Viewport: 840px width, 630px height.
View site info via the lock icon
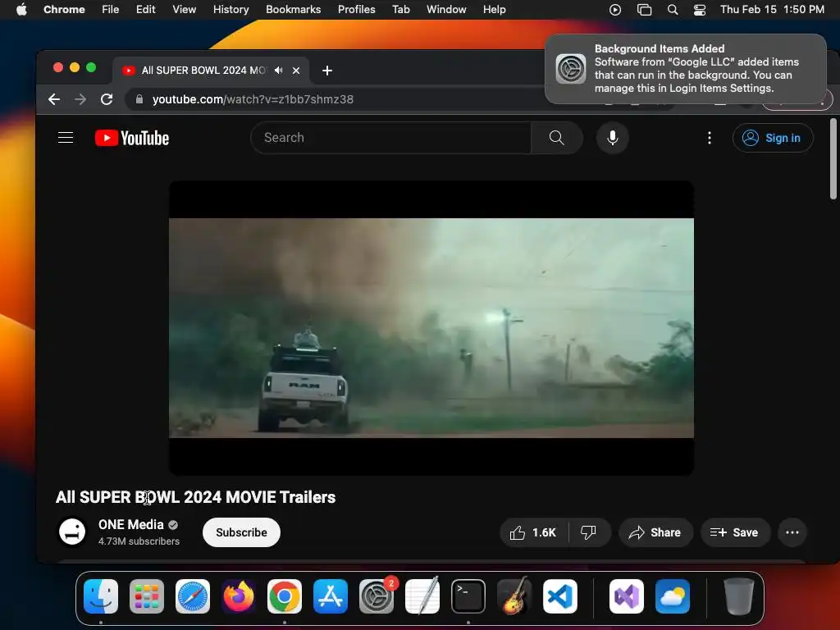point(139,99)
